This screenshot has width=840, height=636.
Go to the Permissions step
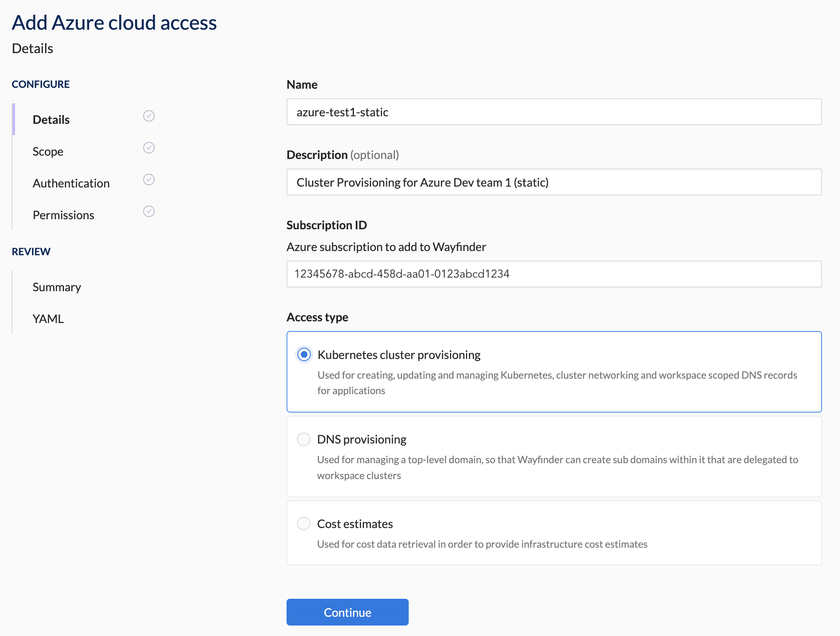[x=64, y=215]
